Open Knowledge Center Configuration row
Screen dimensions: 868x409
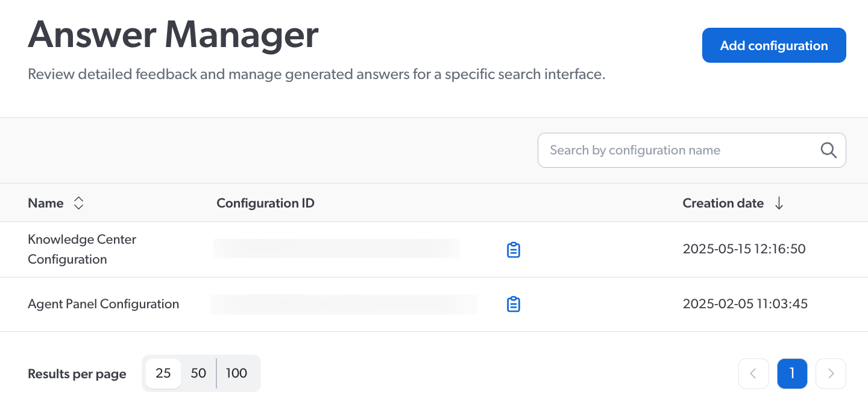pyautogui.click(x=434, y=250)
